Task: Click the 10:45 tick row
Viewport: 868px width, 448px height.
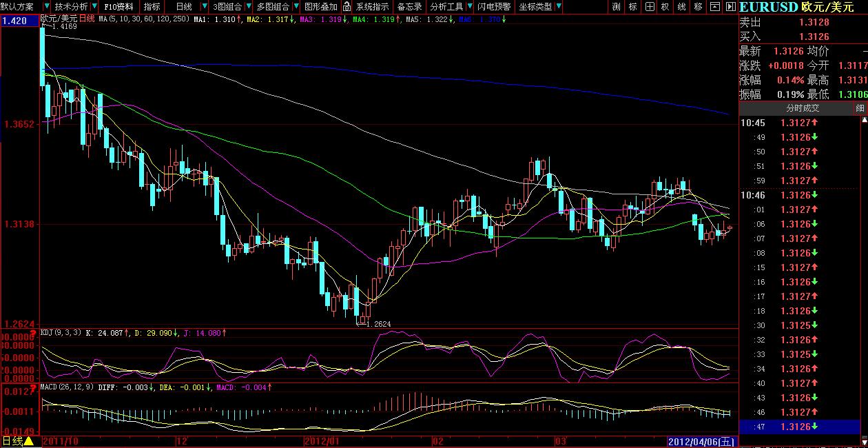Action: tap(799, 123)
